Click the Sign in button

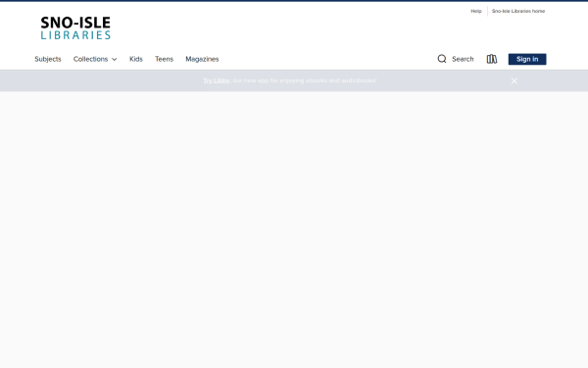point(527,59)
